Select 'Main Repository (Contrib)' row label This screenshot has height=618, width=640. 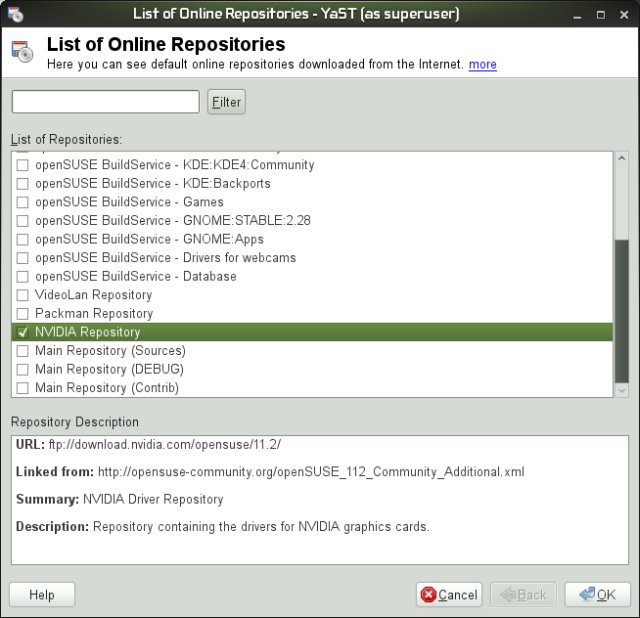click(x=107, y=388)
